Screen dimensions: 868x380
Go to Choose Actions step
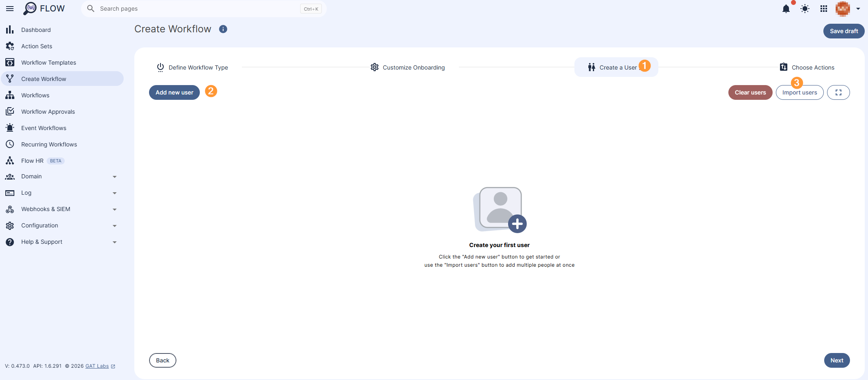click(807, 67)
